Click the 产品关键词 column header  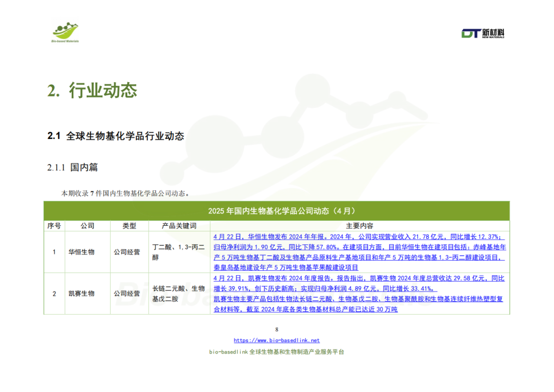(179, 226)
